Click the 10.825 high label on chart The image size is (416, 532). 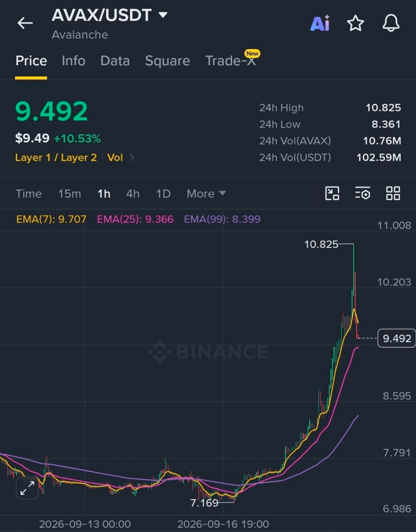click(x=321, y=244)
